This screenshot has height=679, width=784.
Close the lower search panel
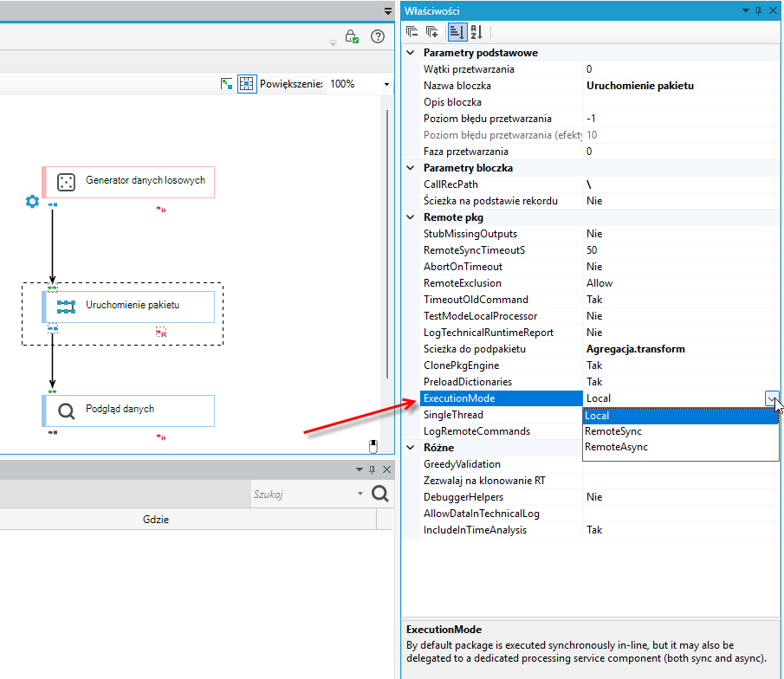tap(386, 469)
